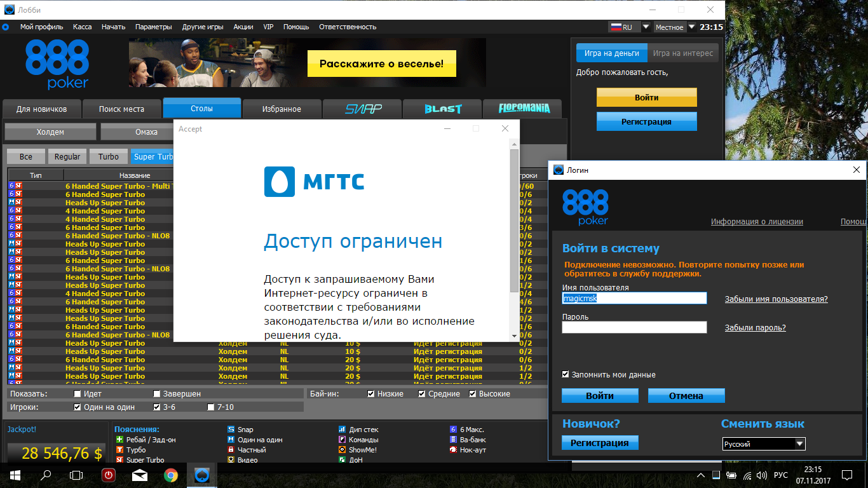Image resolution: width=868 pixels, height=488 pixels.
Task: Click the Один на один legend icon
Action: (231, 439)
